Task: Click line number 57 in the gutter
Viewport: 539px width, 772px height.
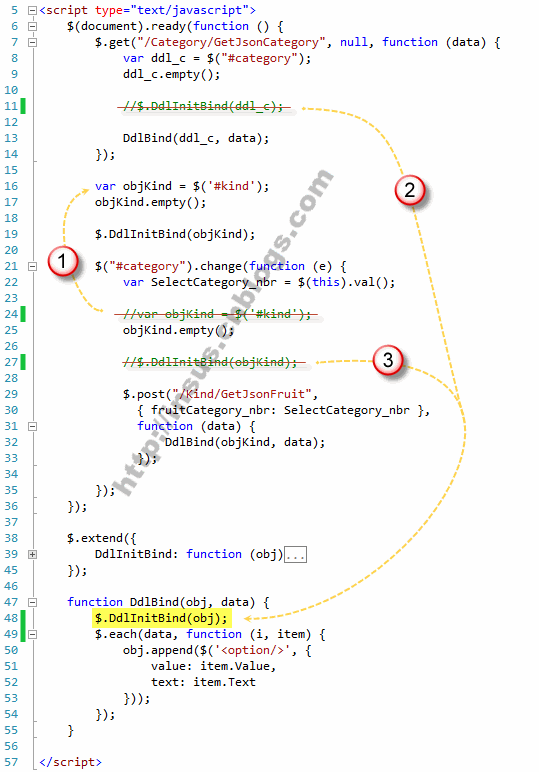Action: click(11, 762)
